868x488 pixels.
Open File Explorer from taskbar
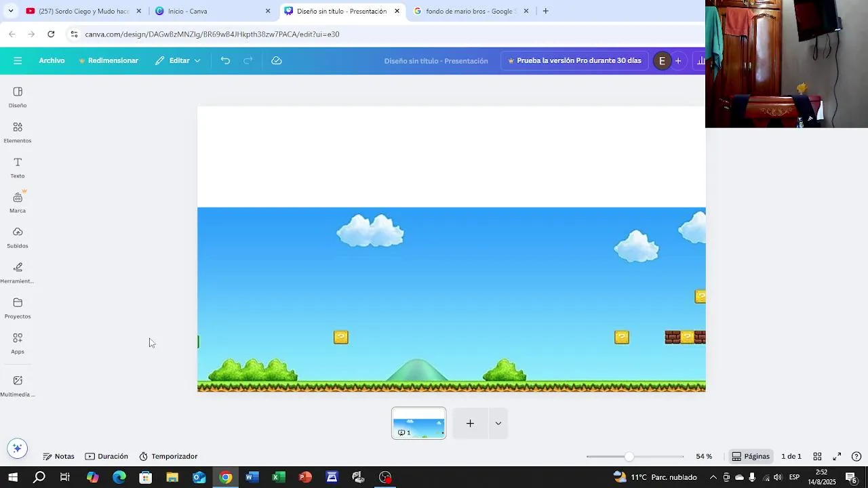(x=172, y=477)
